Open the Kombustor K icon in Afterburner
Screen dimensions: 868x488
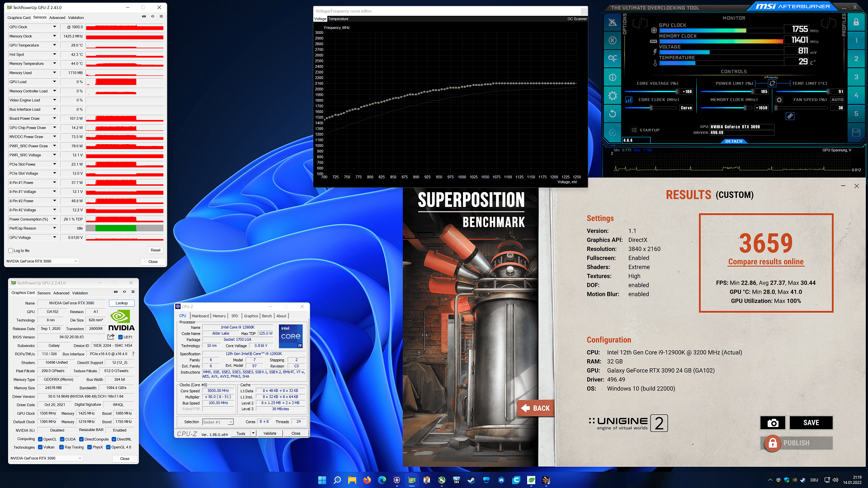[613, 40]
